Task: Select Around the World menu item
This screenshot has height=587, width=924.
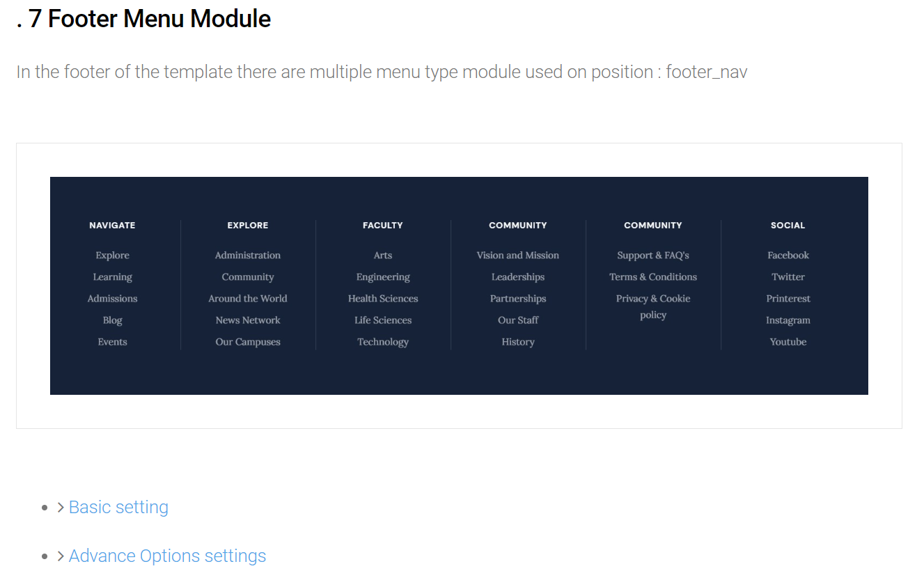Action: (x=248, y=299)
